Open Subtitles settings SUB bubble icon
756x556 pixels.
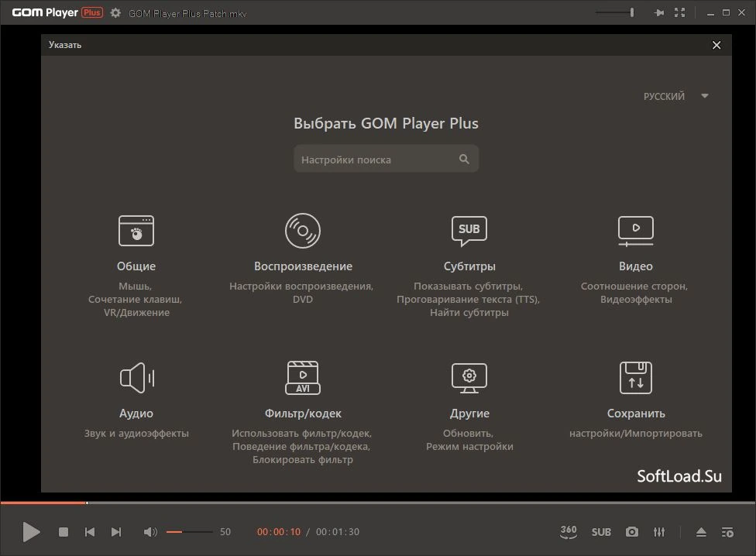point(469,231)
